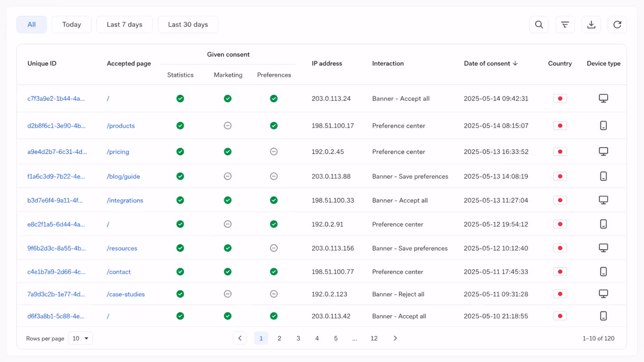Screen dimensions: 644x362
Task: Click Marketing denied icon in /case-studies row
Action: (x=227, y=294)
